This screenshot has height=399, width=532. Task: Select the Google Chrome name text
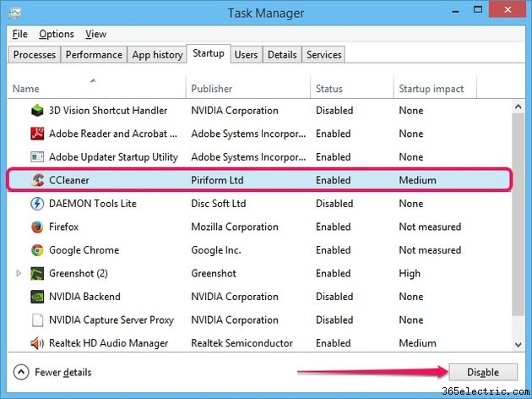click(x=84, y=250)
